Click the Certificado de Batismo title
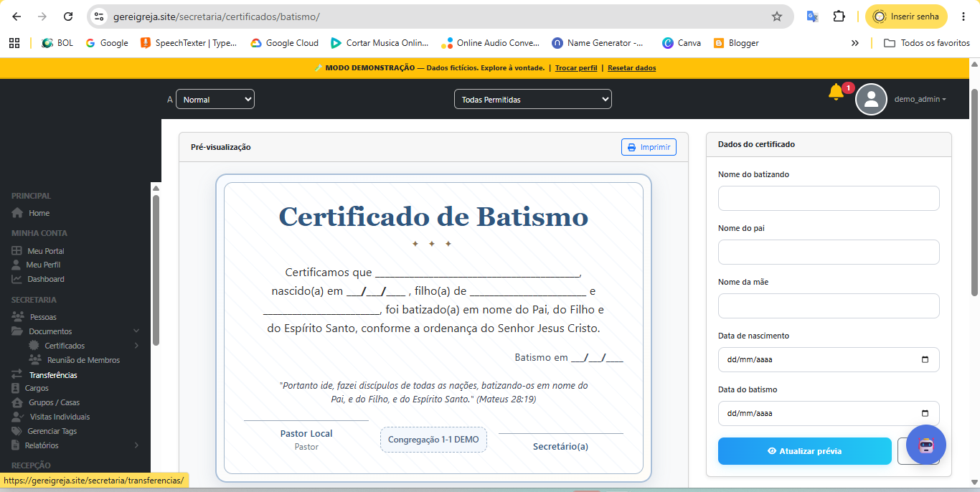980x492 pixels. 433,217
